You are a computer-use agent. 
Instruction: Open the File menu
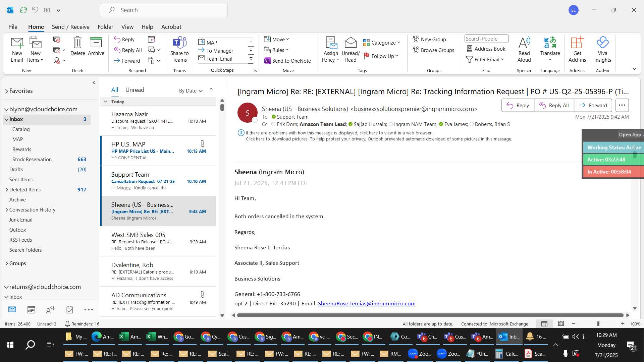[13, 27]
